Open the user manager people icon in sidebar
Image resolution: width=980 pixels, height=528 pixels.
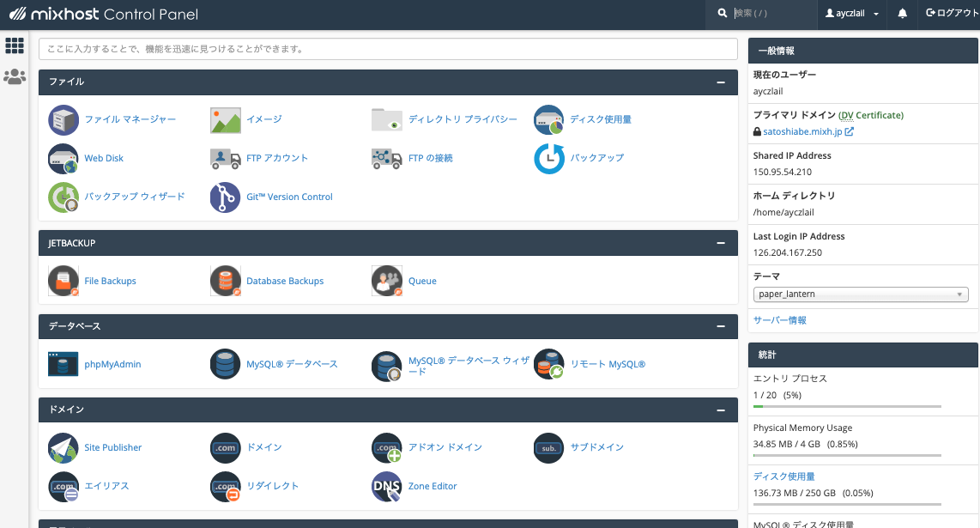coord(15,76)
